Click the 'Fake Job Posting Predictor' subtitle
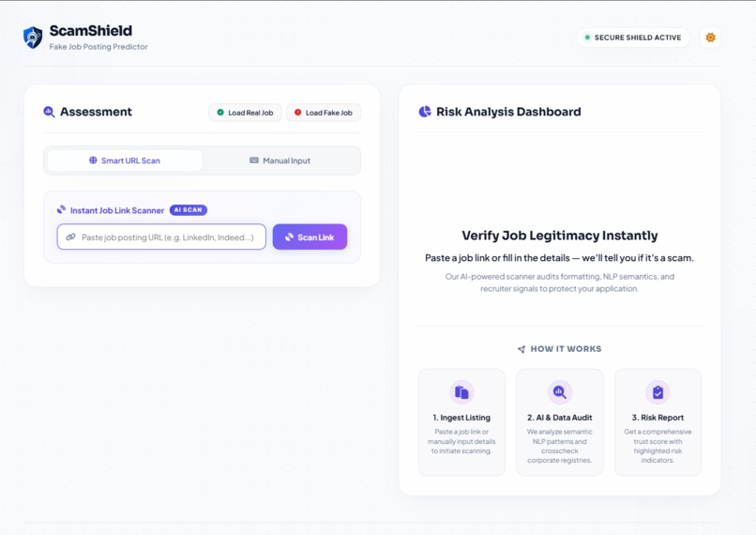Viewport: 756px width, 535px height. click(98, 47)
